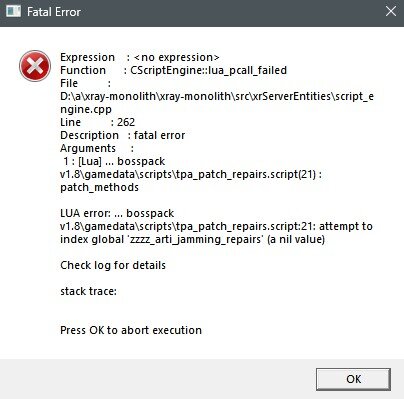Click the 'Check log for details' text
Viewport: 404px width, 399px height.
click(x=113, y=265)
